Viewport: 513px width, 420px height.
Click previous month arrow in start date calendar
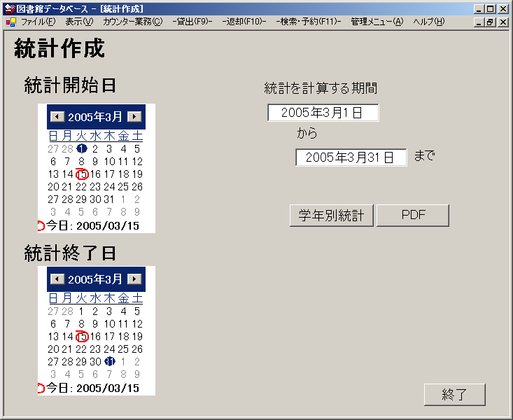click(57, 117)
